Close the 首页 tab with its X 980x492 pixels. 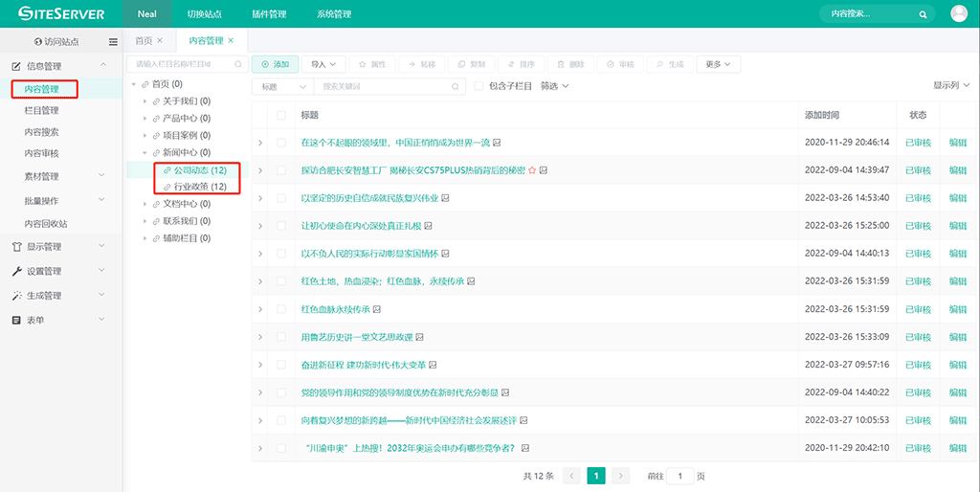coord(160,40)
